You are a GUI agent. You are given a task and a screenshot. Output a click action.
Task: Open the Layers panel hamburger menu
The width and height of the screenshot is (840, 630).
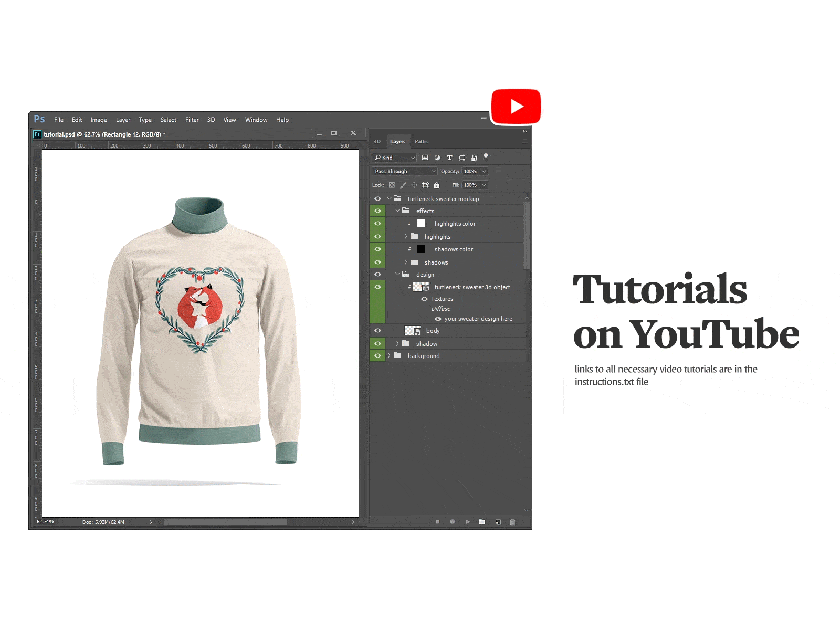tap(524, 142)
